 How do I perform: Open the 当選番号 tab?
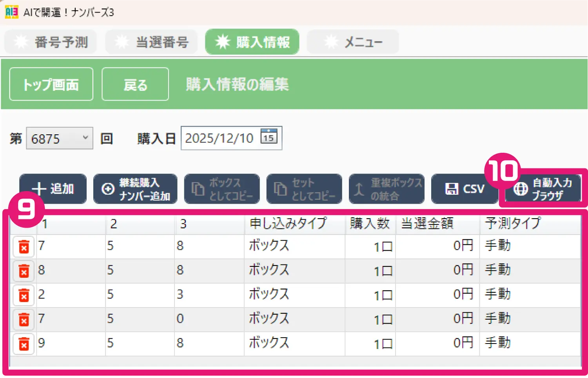[151, 42]
